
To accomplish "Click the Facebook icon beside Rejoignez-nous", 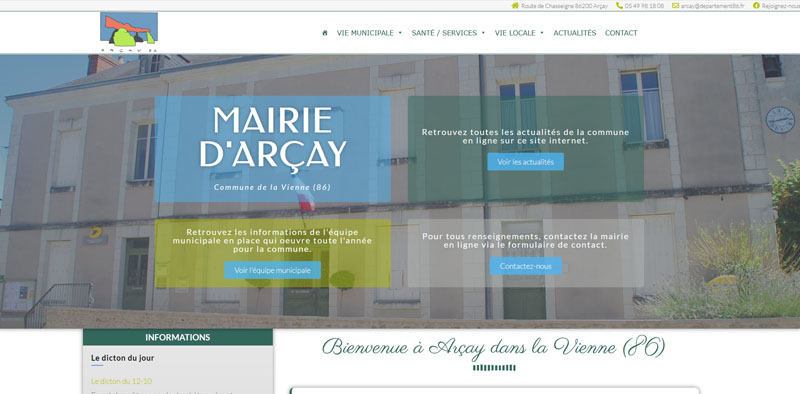I will click(756, 6).
